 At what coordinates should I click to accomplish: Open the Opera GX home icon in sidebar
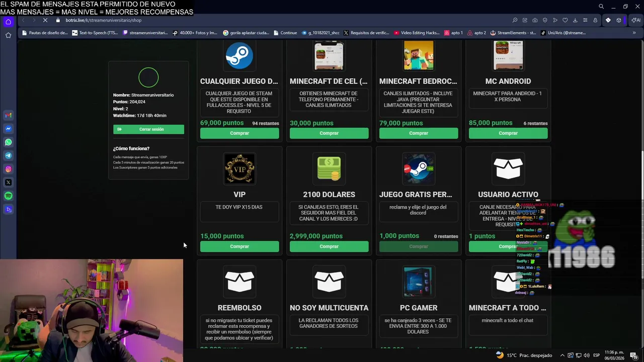click(8, 22)
